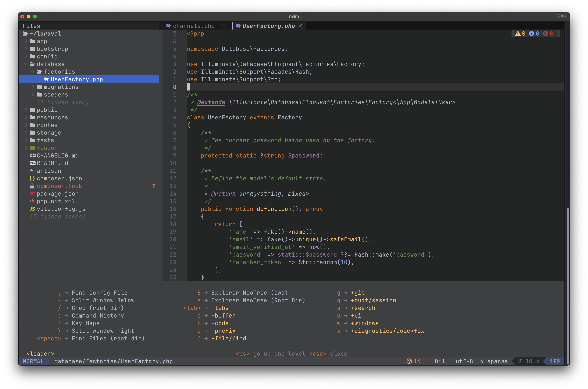Close the UserFactory.php tab
Screen dimensions: 588x389
coord(300,26)
